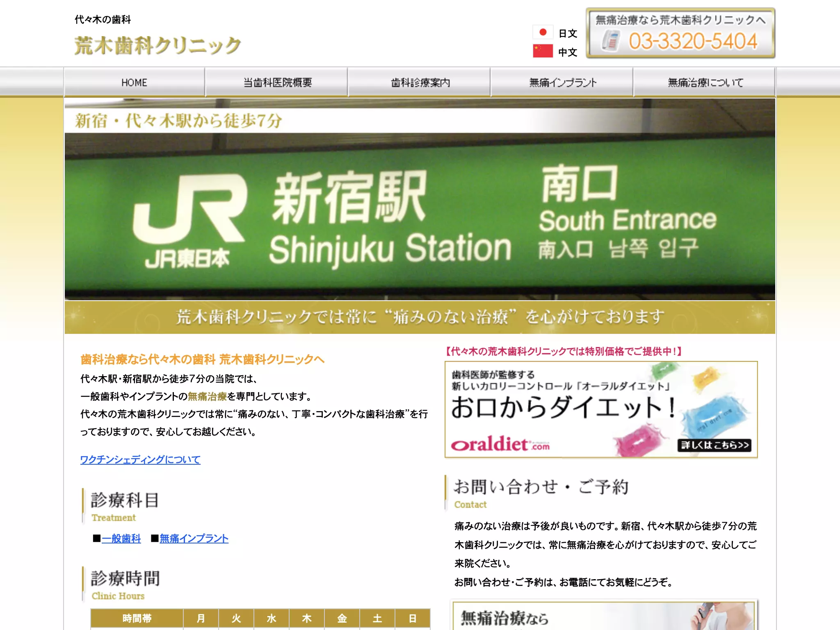This screenshot has width=840, height=630.
Task: Click the 水 column header
Action: coord(272,618)
